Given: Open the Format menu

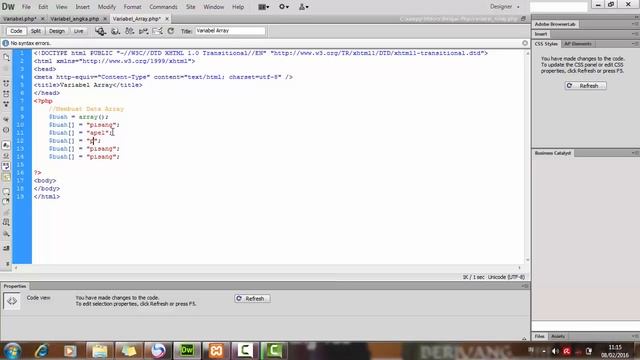Looking at the screenshot, I should tap(132, 7).
